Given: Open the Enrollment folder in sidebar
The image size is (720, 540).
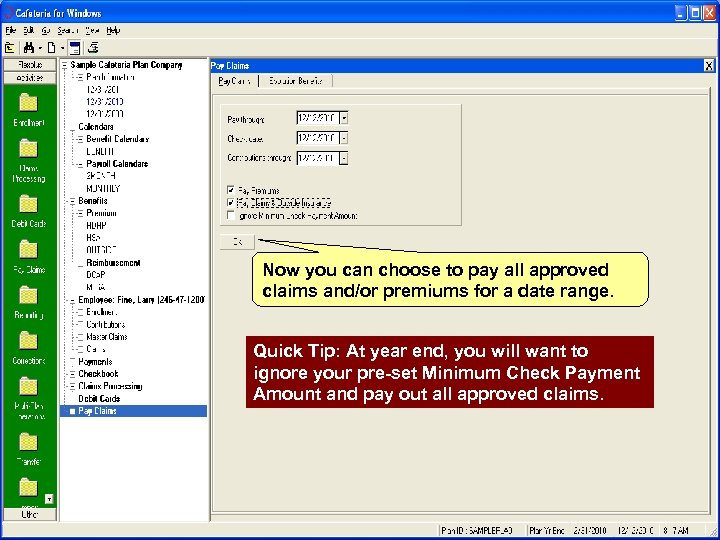Looking at the screenshot, I should tap(28, 103).
